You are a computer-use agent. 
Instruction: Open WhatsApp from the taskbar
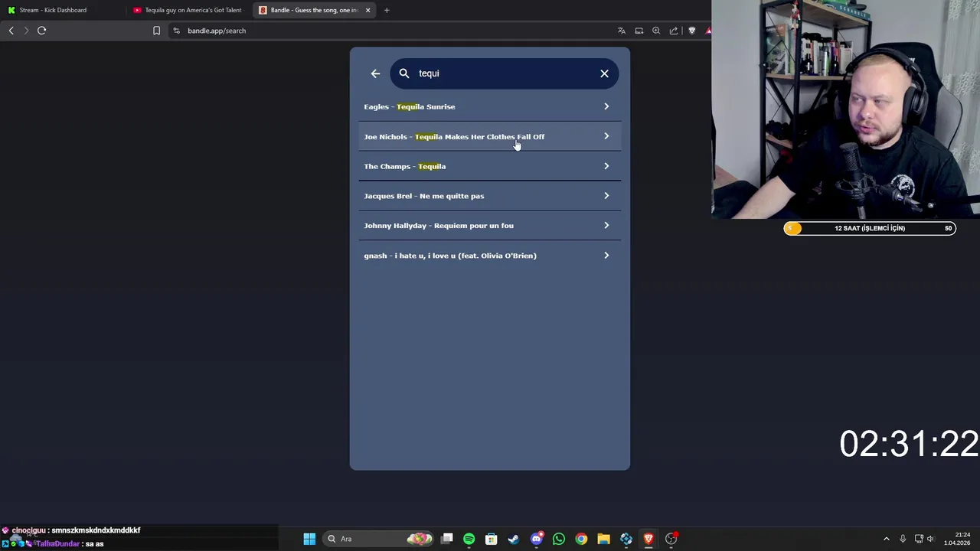(x=559, y=539)
